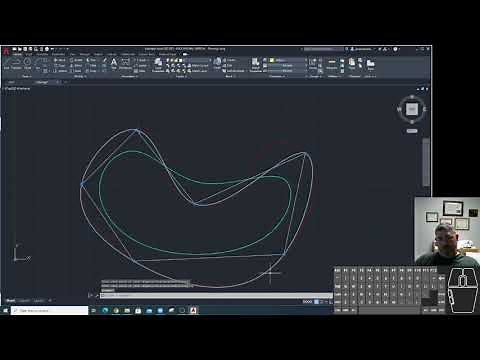Image resolution: width=480 pixels, height=360 pixels.
Task: Click the Group icon
Action: tap(313, 63)
